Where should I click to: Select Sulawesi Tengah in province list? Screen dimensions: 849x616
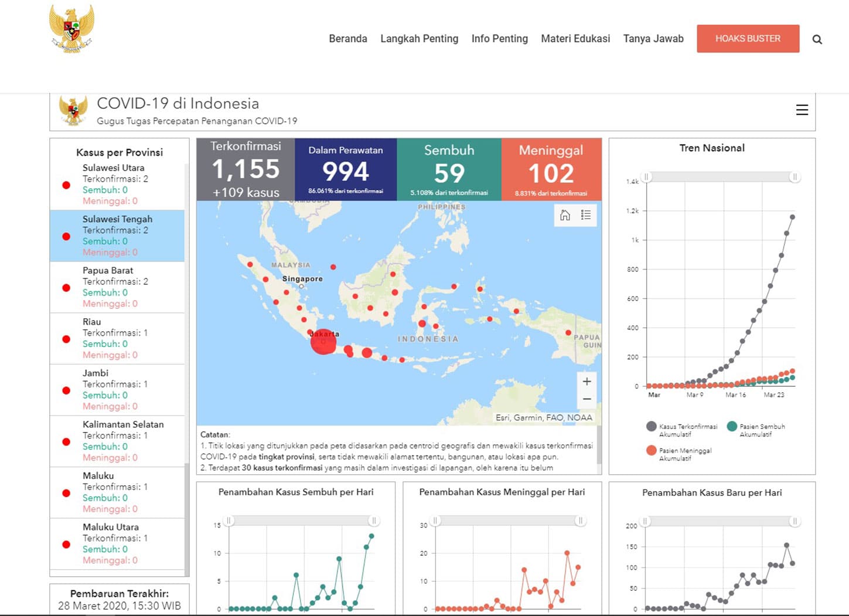[x=117, y=236]
